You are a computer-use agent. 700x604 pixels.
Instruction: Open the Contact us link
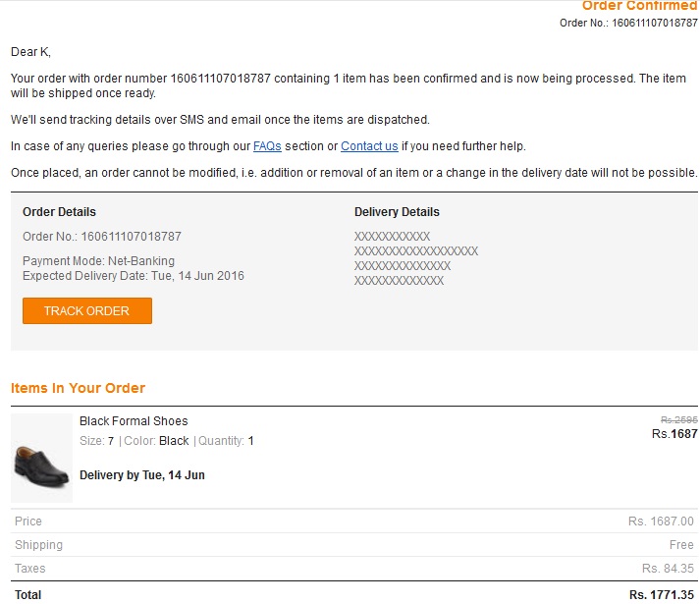[x=369, y=146]
